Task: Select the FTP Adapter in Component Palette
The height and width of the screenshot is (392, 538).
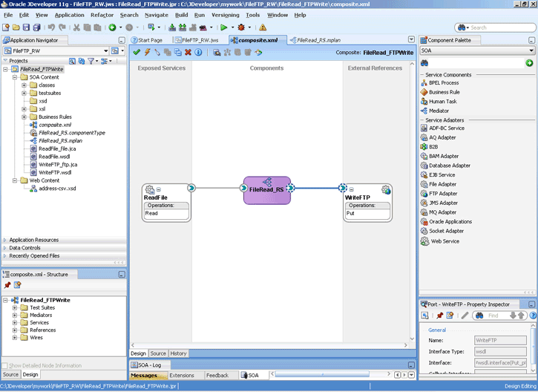Action: coord(443,194)
